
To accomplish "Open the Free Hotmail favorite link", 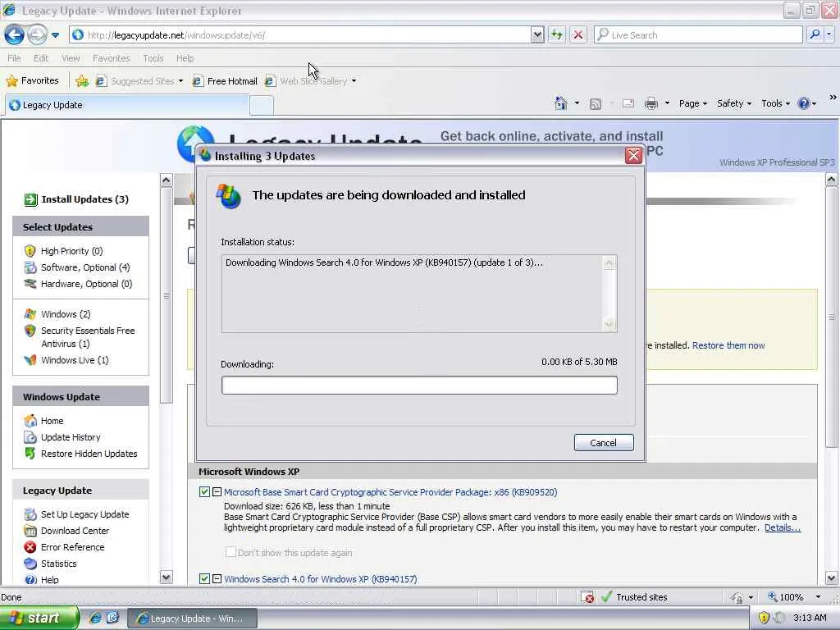I will pos(225,81).
